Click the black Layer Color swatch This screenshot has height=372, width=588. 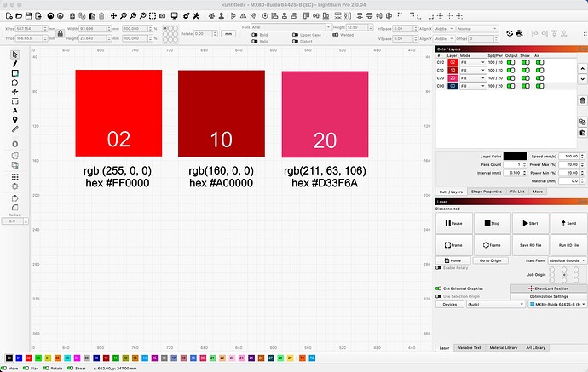click(516, 156)
